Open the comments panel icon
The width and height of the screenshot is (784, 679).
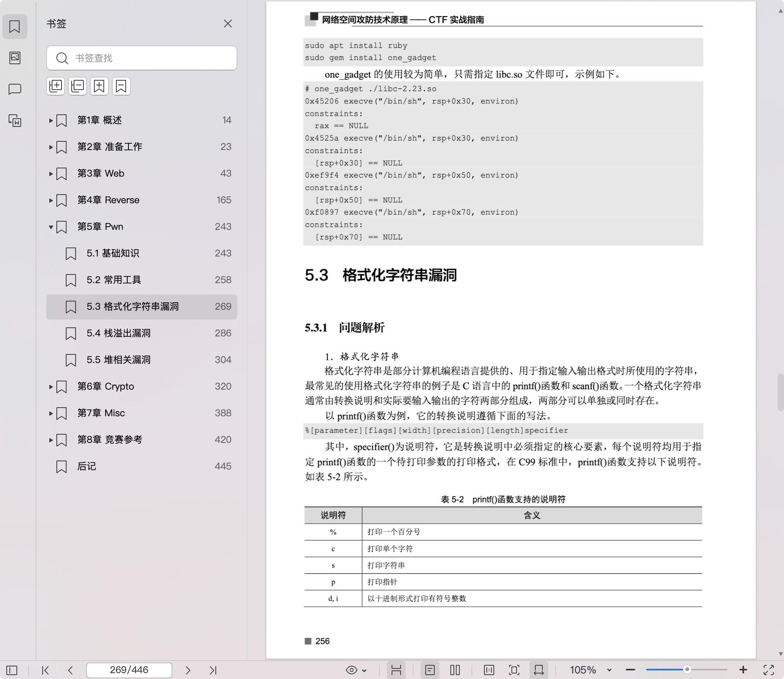(14, 89)
